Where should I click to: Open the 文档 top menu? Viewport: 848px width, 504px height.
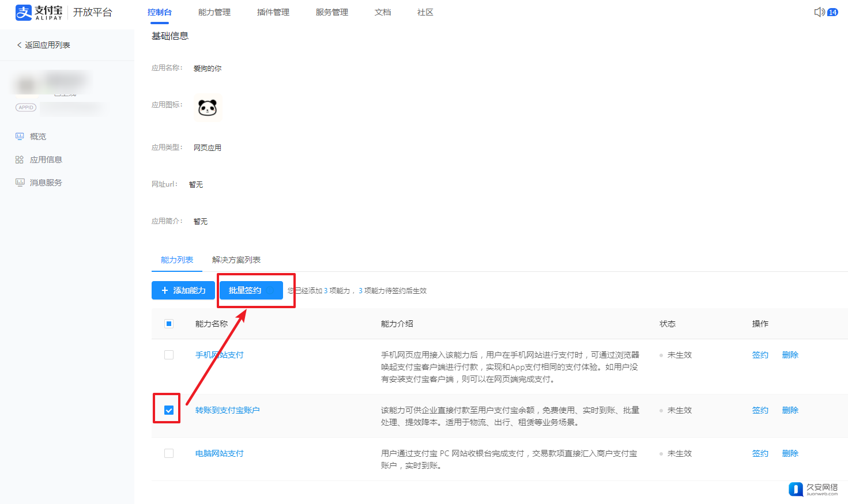tap(383, 12)
